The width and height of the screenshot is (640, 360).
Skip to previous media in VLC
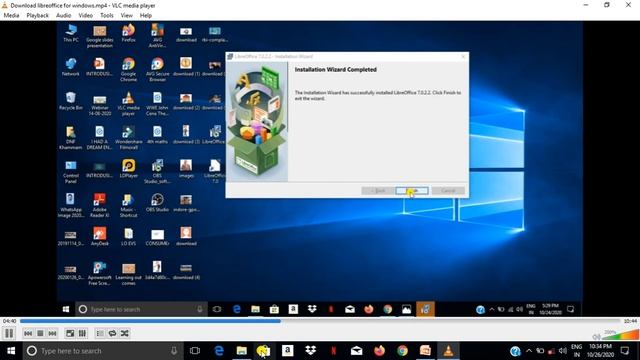pyautogui.click(x=28, y=333)
